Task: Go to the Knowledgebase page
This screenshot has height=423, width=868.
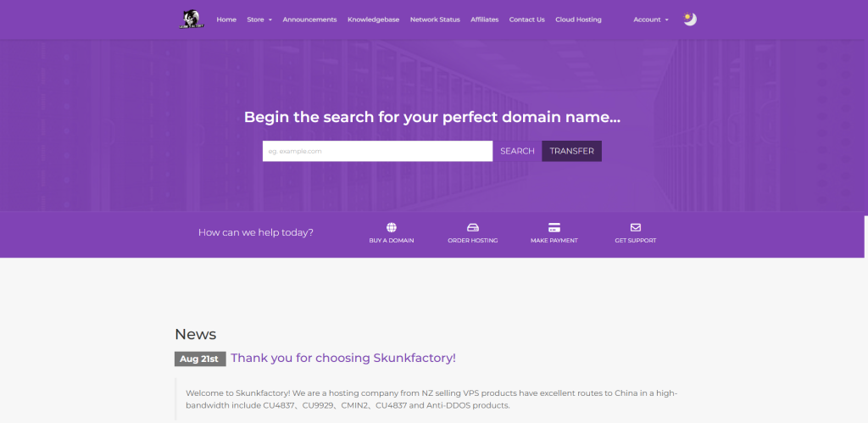Action: [373, 19]
